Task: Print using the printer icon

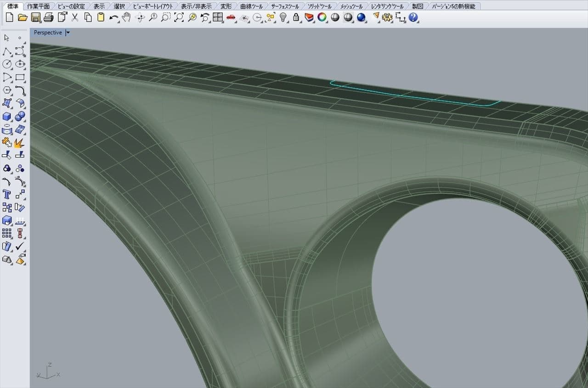Action: pyautogui.click(x=49, y=17)
